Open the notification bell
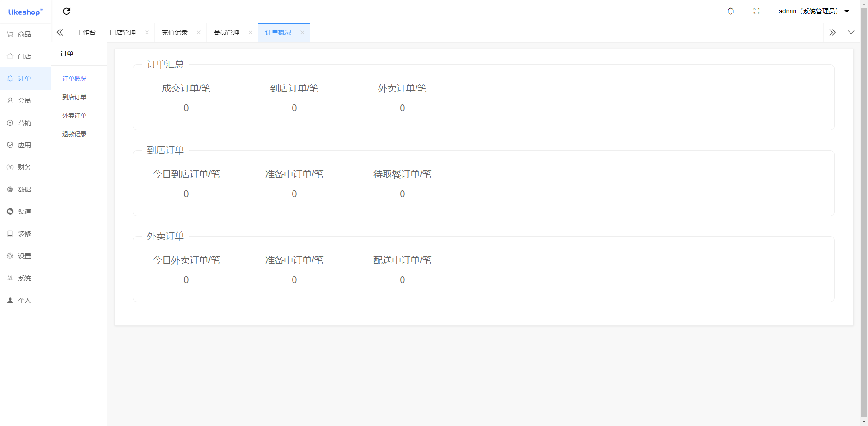 coord(731,11)
